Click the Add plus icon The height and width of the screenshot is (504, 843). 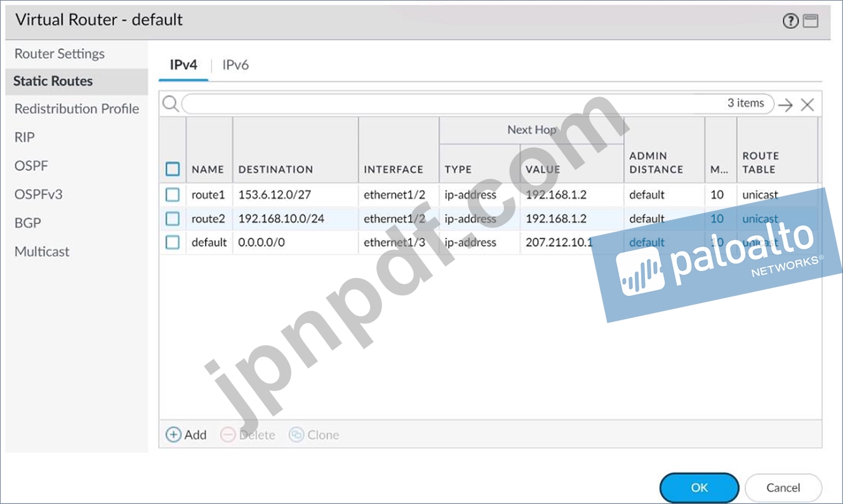tap(173, 435)
